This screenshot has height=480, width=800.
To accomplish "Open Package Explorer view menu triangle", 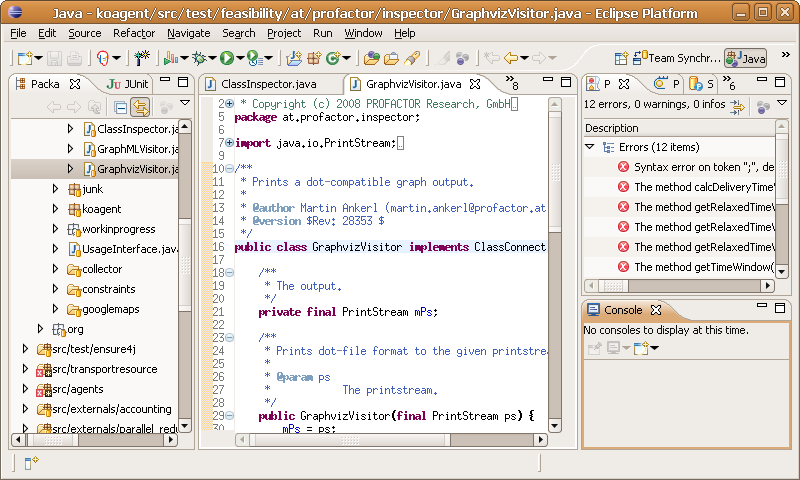I will [x=185, y=103].
